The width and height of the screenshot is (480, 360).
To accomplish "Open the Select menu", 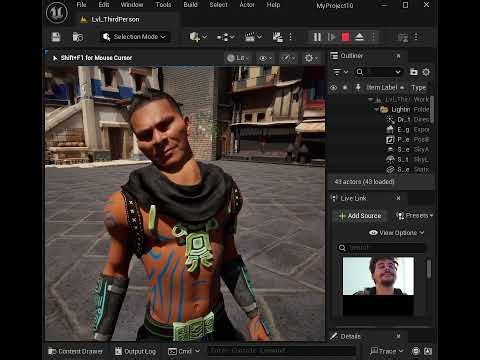I will 218,5.
